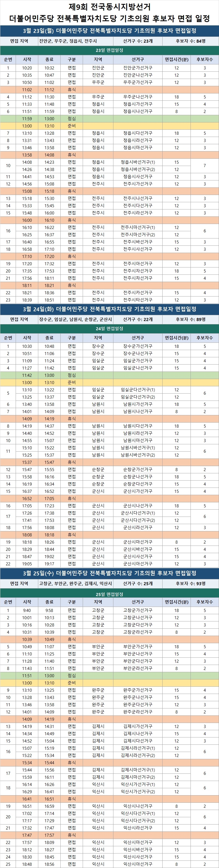Click the 임실군다선거구(2) cell
Screen dimensions: 219x868
click(138, 397)
